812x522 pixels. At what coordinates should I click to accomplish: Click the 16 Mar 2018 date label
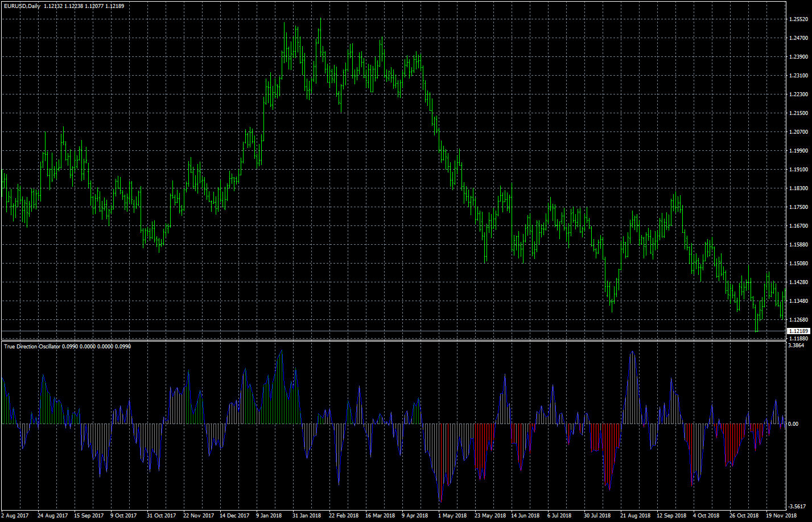[x=380, y=516]
